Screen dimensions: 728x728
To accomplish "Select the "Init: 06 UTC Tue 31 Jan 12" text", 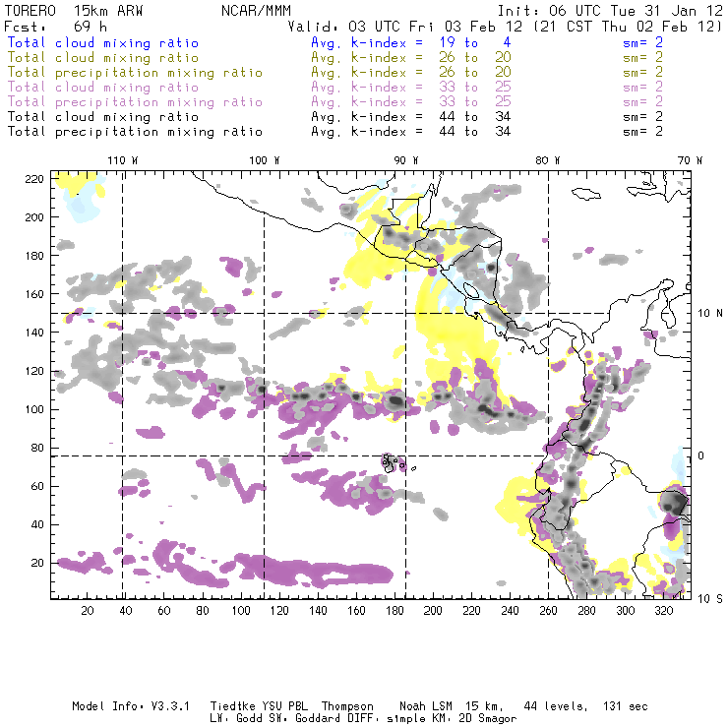I will (x=610, y=11).
